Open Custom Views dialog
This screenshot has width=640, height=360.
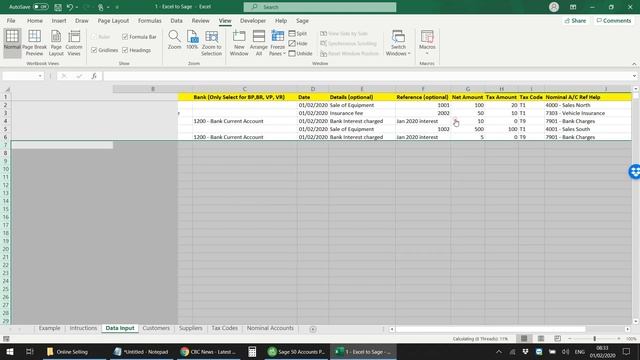(74, 42)
